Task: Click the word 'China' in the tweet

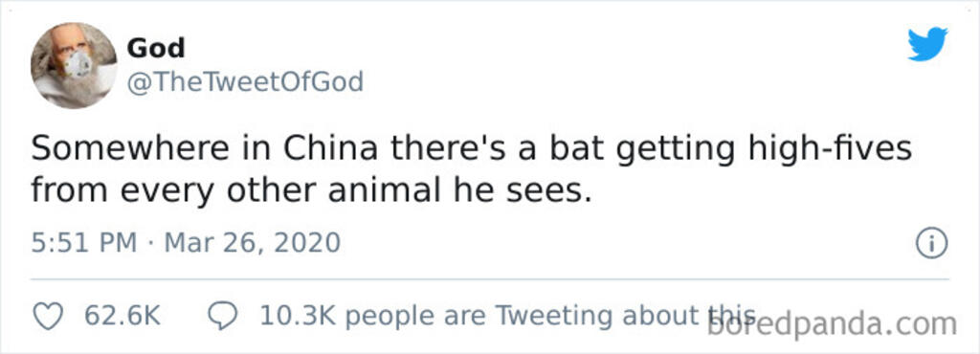Action: point(330,149)
